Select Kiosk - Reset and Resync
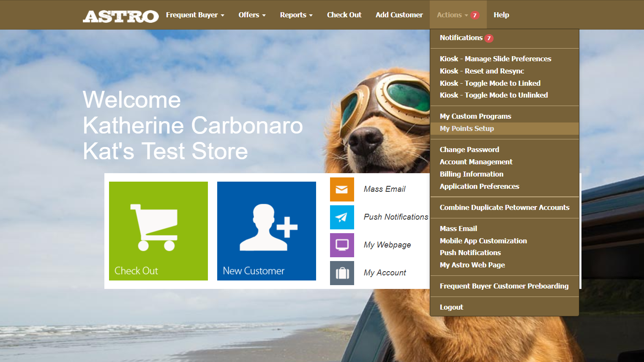 point(505,71)
